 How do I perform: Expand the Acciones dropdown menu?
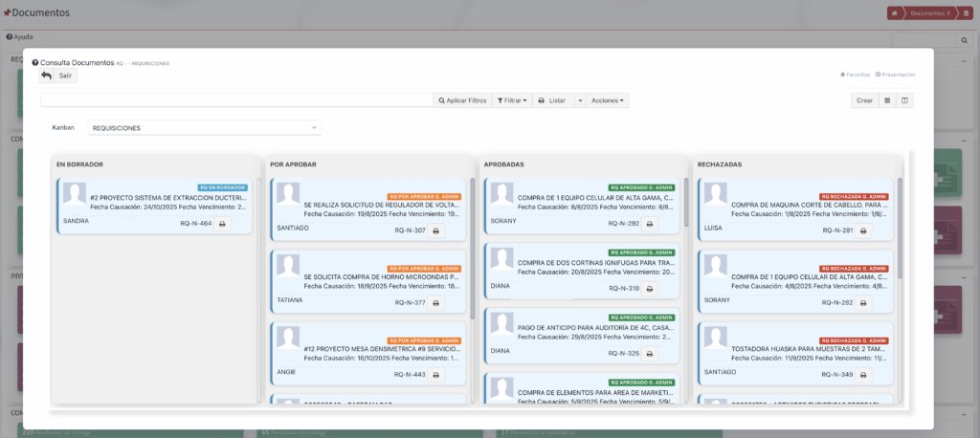[607, 100]
